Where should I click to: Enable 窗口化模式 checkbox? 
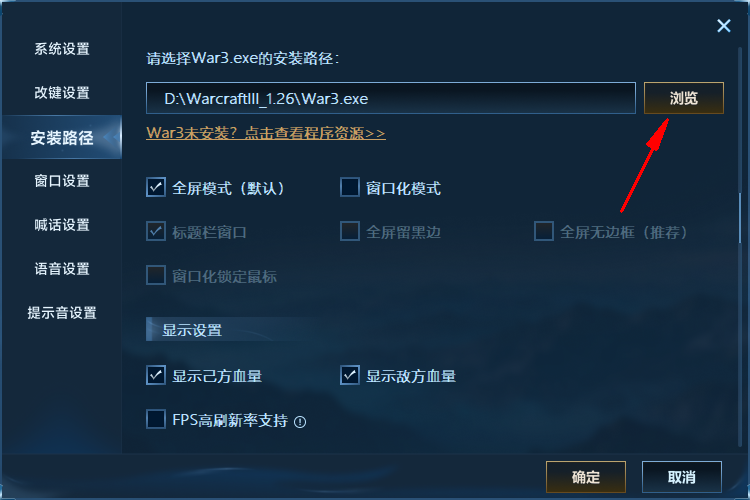click(x=350, y=188)
